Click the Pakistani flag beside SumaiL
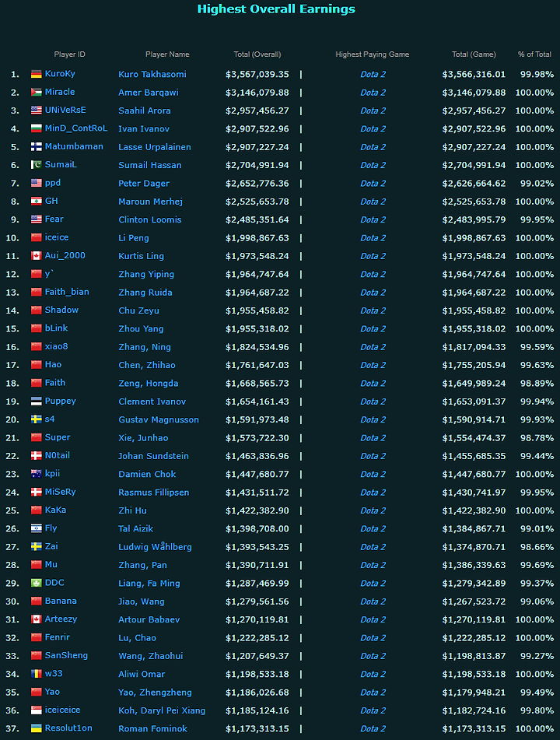The width and height of the screenshot is (560, 740). pos(37,165)
